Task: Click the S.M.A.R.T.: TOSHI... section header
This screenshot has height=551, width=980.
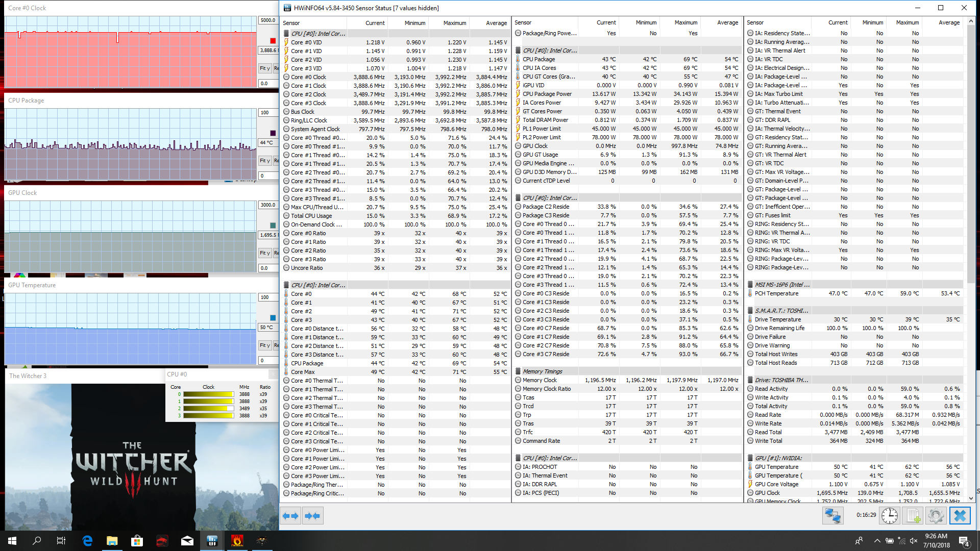Action: coord(854,311)
